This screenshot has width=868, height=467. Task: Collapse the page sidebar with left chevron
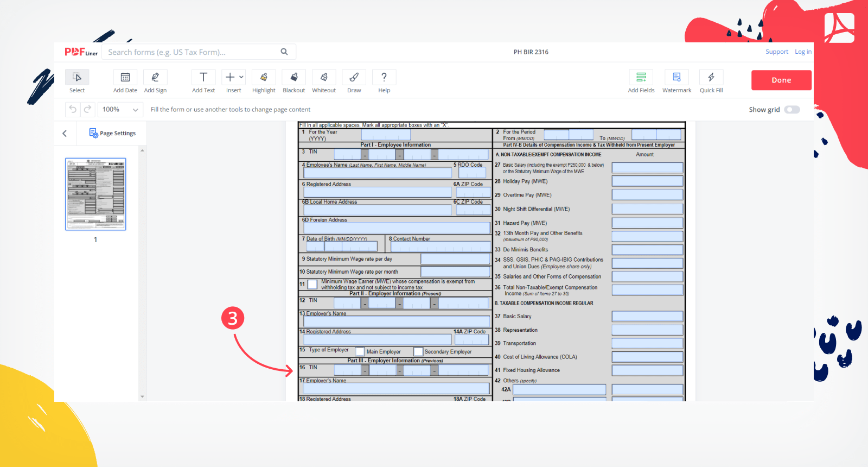point(65,133)
